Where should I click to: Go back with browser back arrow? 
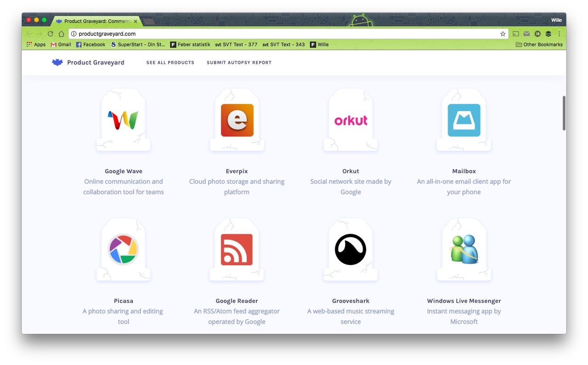click(29, 34)
